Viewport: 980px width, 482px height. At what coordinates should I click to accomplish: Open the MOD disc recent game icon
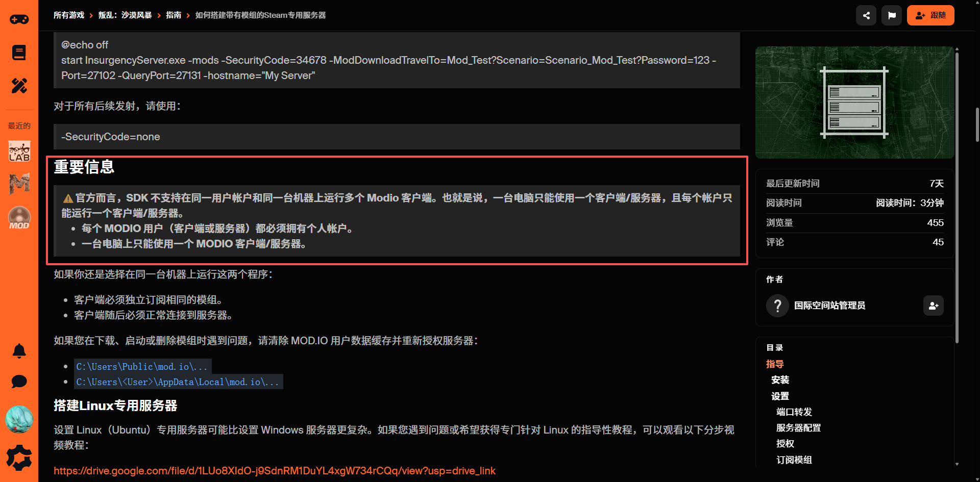point(19,218)
